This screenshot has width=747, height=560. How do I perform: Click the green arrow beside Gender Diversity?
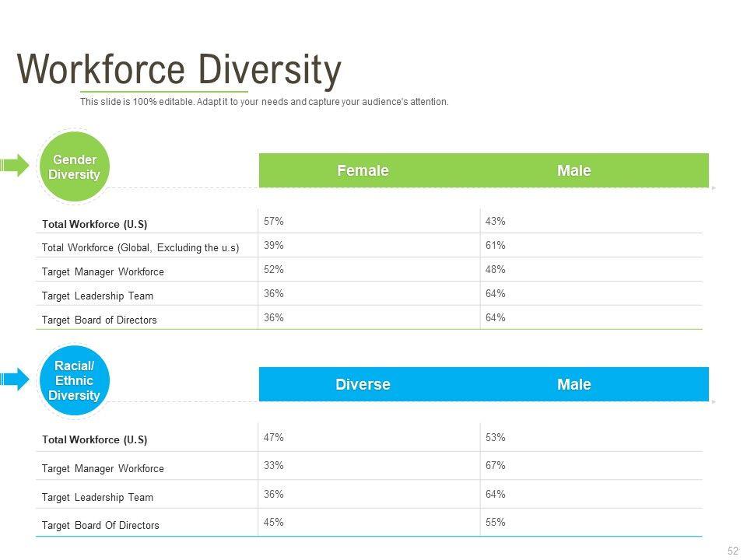tap(15, 165)
